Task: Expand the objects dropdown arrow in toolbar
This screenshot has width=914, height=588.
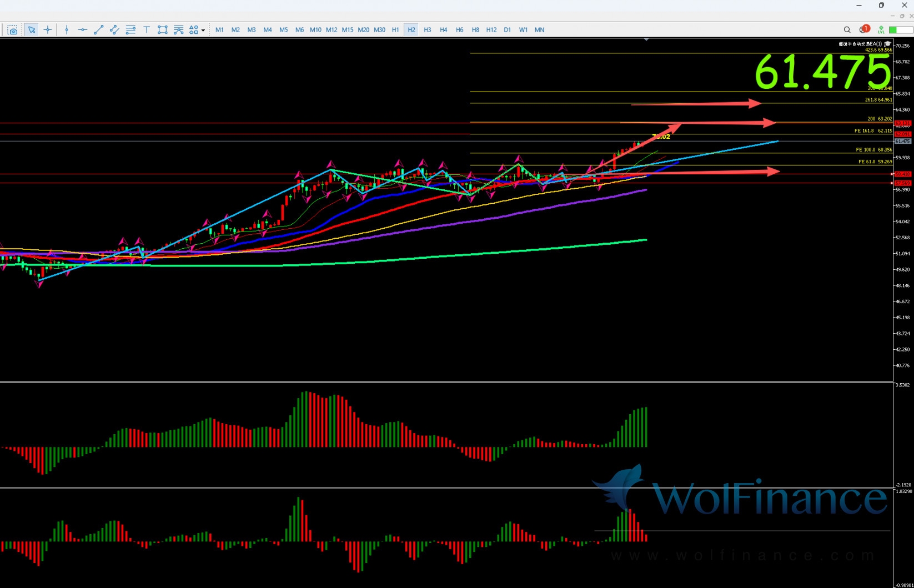Action: 203,31
